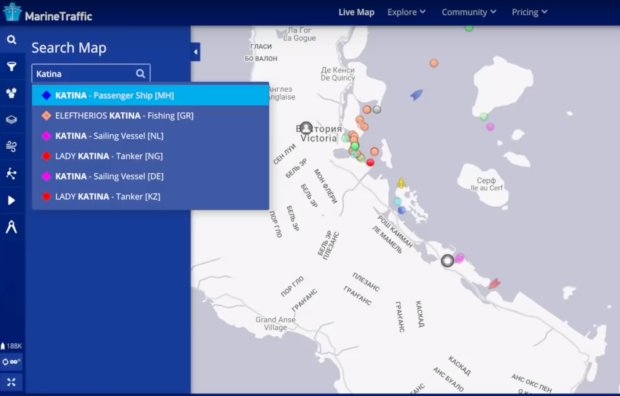Open the filters funnel icon in sidebar

[11, 66]
